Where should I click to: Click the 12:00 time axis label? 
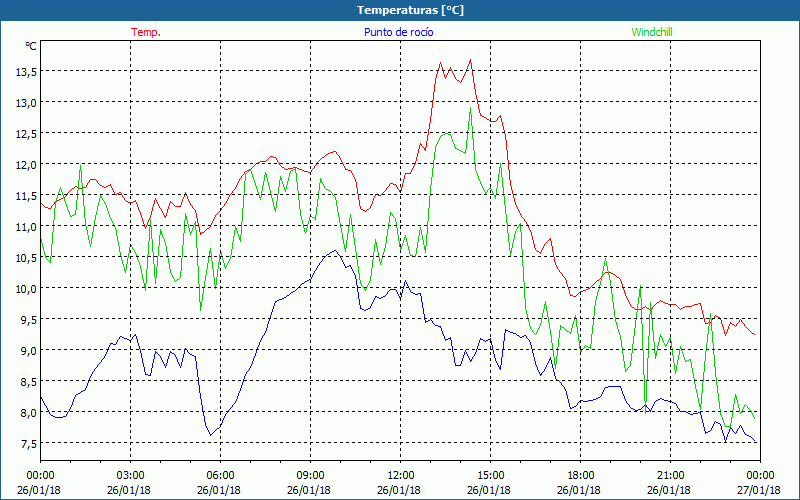401,475
